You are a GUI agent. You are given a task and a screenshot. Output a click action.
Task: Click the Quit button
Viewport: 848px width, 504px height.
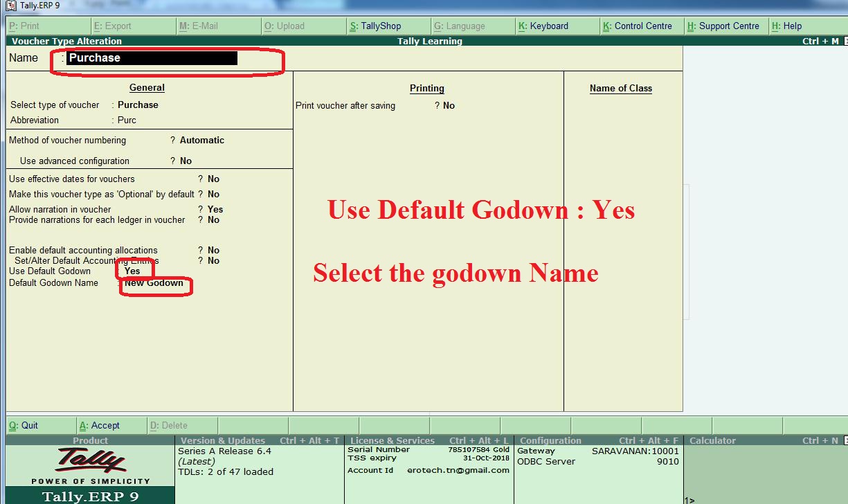coord(41,426)
